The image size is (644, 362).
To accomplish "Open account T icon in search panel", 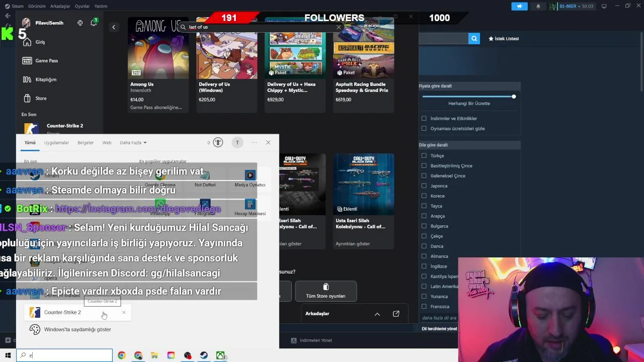I will coord(237,142).
